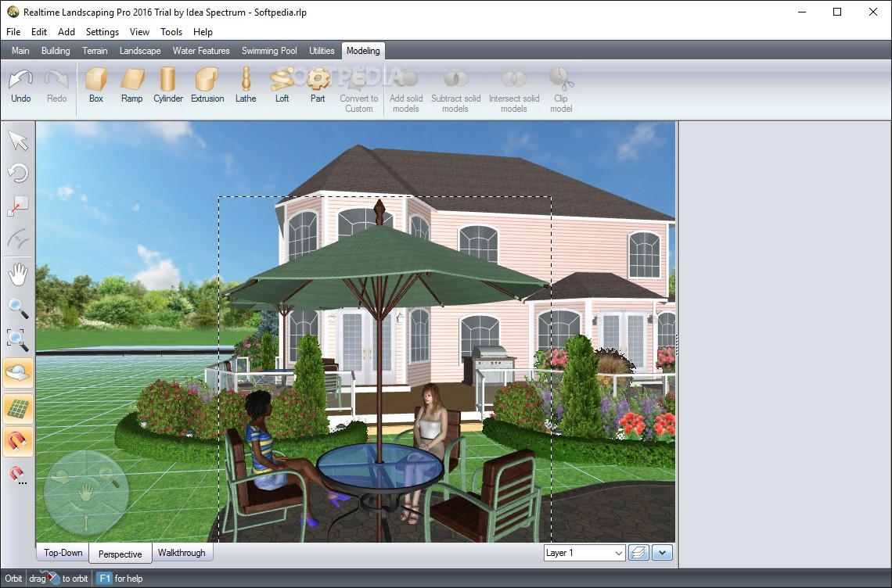The width and height of the screenshot is (892, 588).
Task: Close the Realtime Landscaping window
Action: pos(873,12)
